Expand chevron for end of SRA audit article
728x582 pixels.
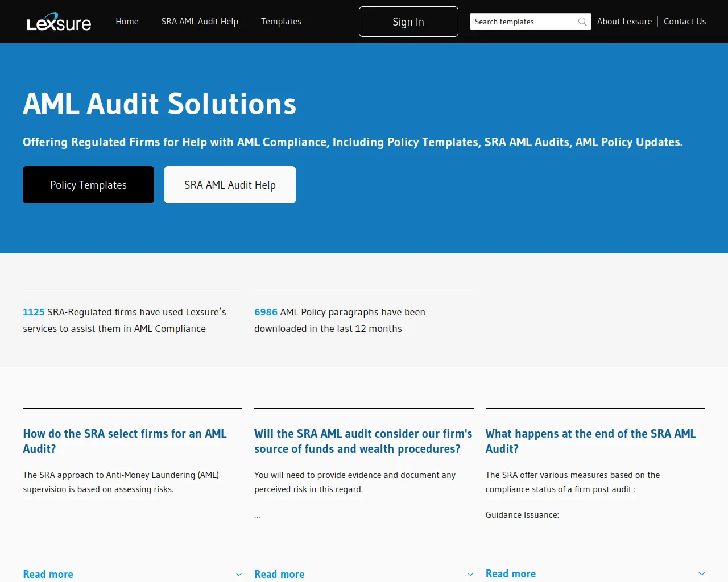pos(702,574)
